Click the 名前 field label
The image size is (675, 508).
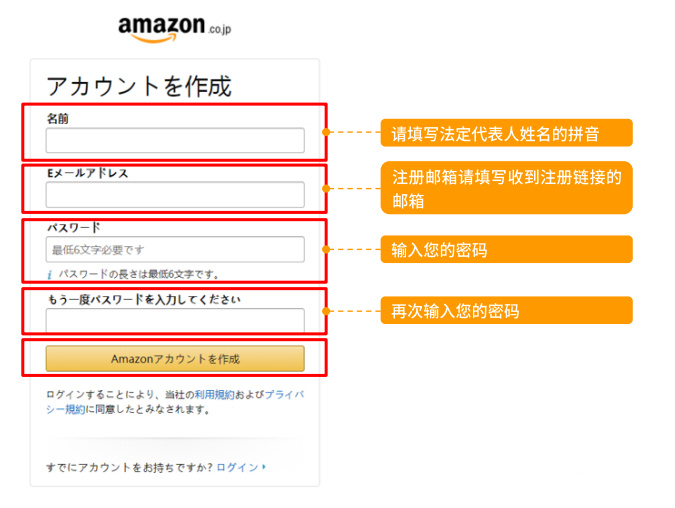(x=58, y=118)
